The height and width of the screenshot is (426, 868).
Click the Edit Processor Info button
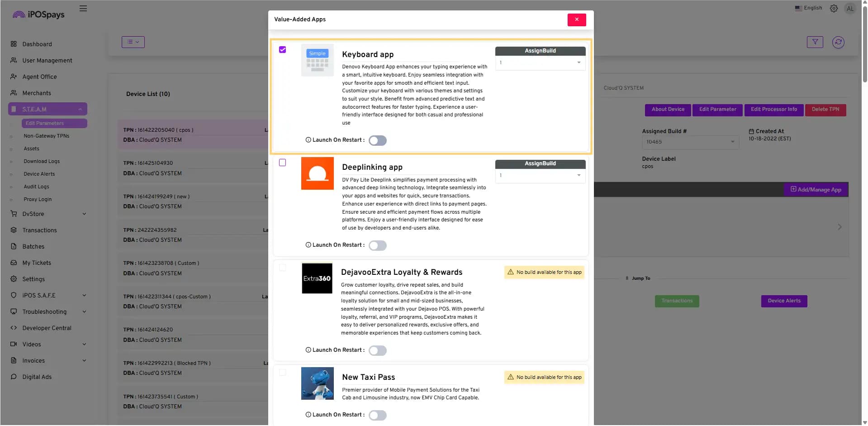774,110
